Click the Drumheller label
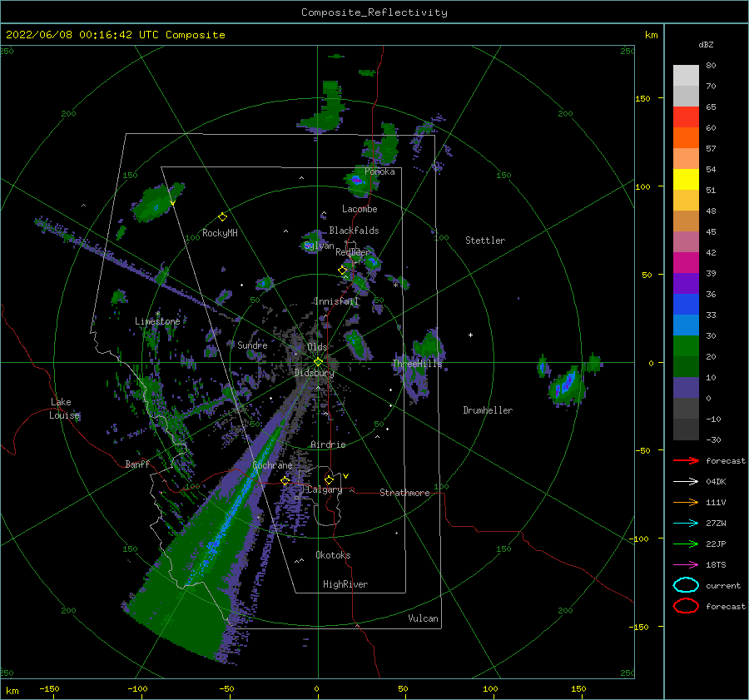This screenshot has width=749, height=700. pos(488,410)
